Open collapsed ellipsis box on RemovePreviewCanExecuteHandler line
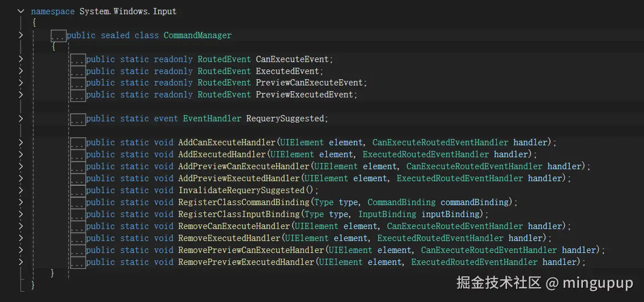This screenshot has height=302, width=644. [78, 250]
